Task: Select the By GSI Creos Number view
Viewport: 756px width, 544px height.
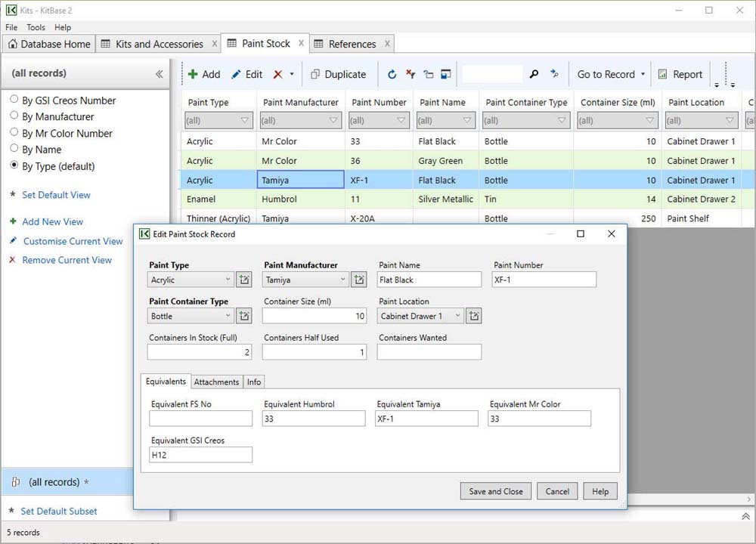Action: (x=64, y=100)
